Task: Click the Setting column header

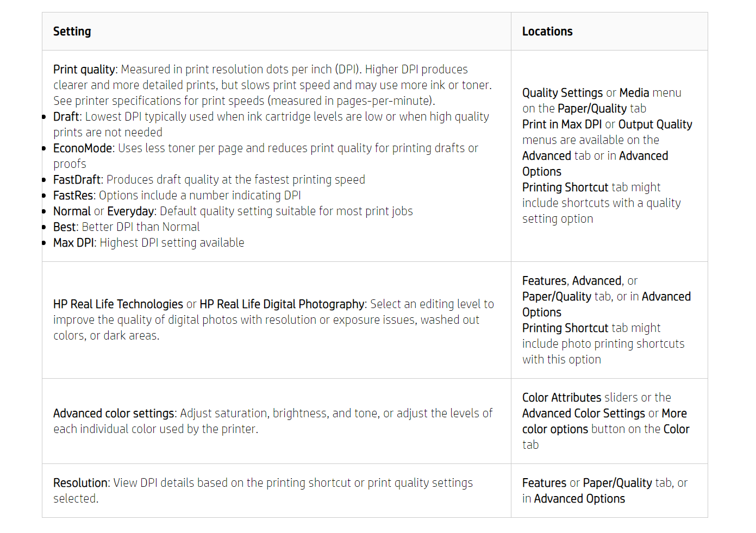Action: 72,32
